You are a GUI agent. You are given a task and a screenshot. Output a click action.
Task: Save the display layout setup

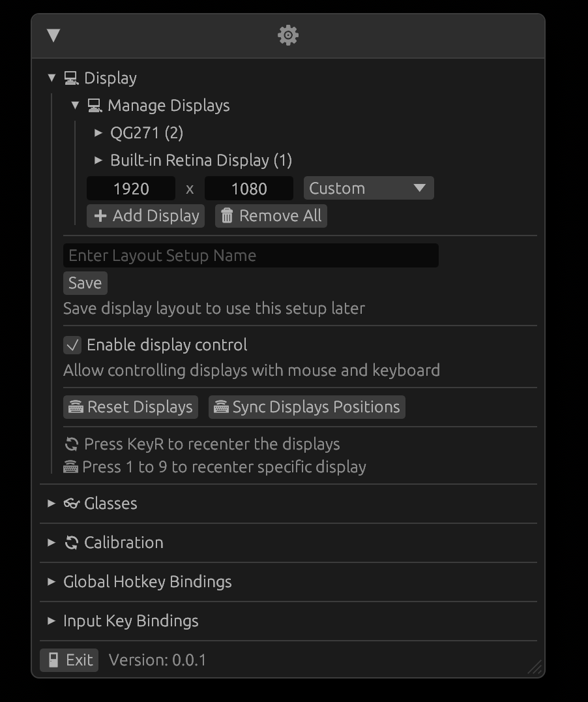[x=85, y=283]
